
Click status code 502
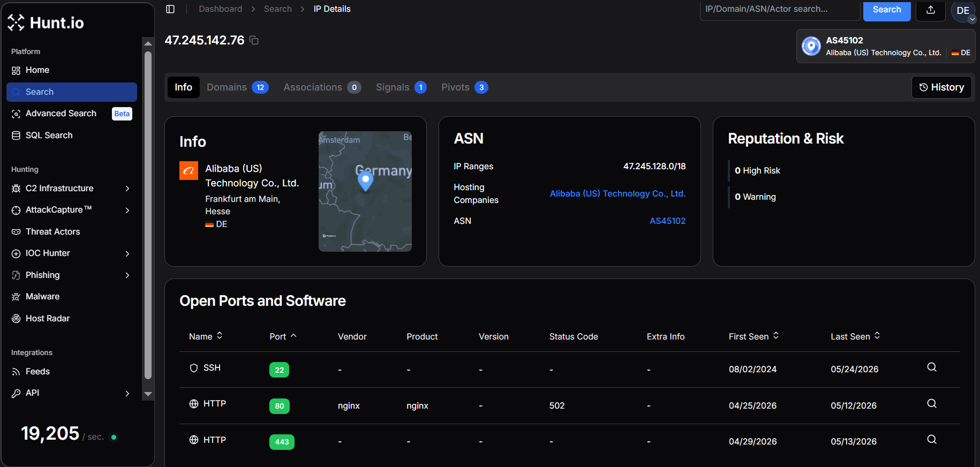pyautogui.click(x=557, y=406)
